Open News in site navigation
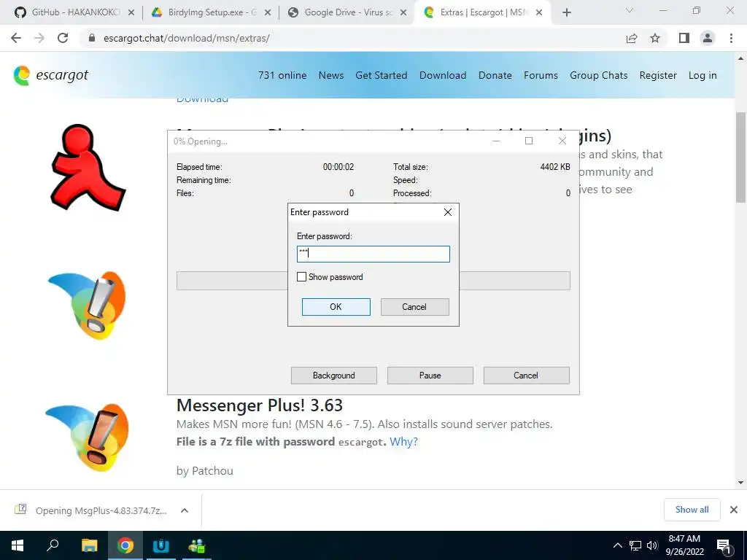Viewport: 747px width, 560px height. 331,75
